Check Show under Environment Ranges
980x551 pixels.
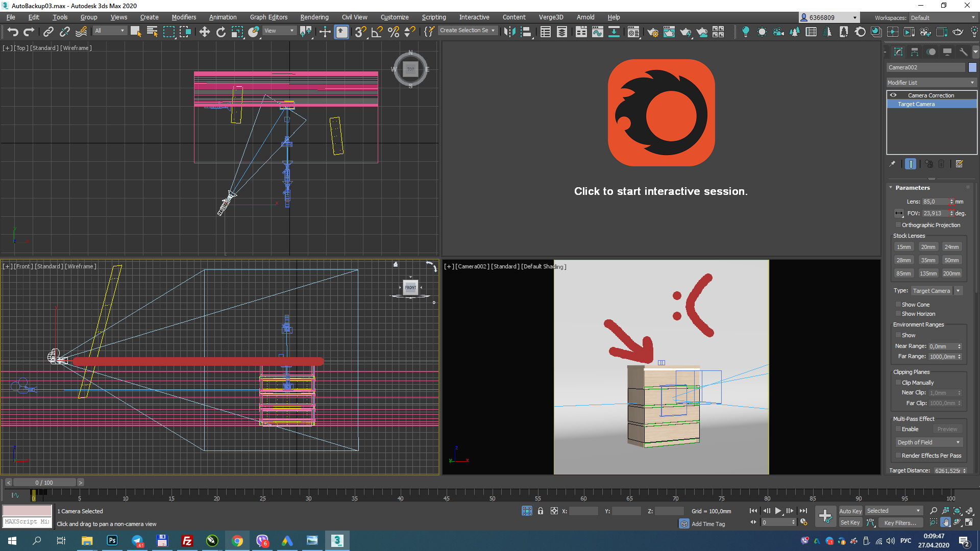click(x=898, y=335)
